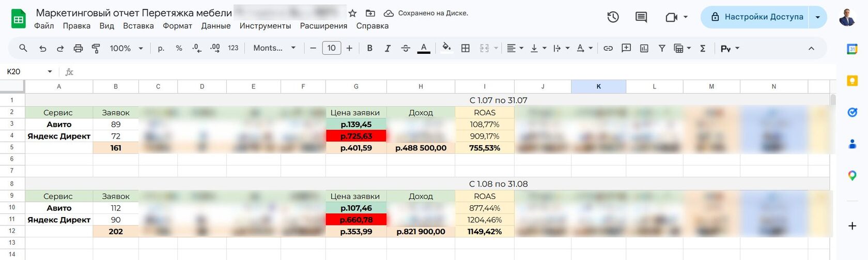Format as currency rubles
Screen dimensions: 868x260
161,48
